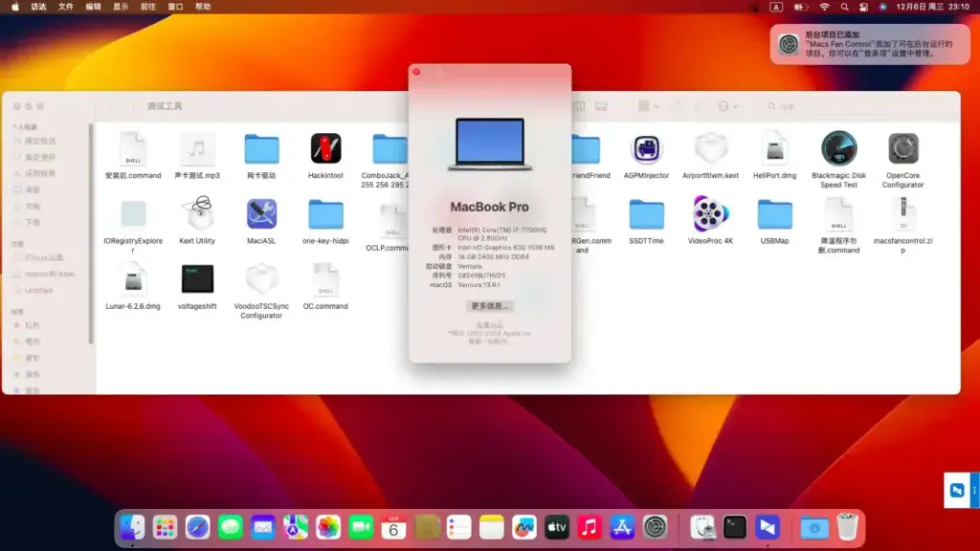Open the ComboJack folder
Viewport: 980px width, 551px height.
point(390,149)
